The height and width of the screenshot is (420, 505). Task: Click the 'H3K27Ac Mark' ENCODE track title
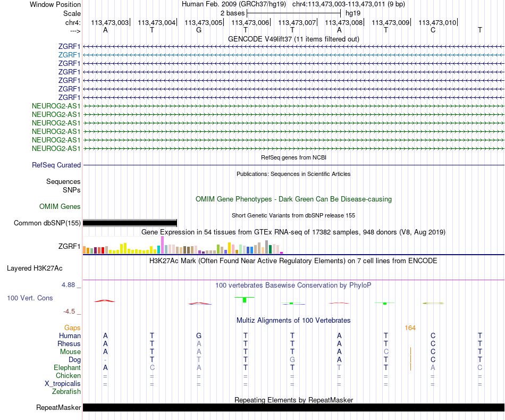tap(293, 261)
